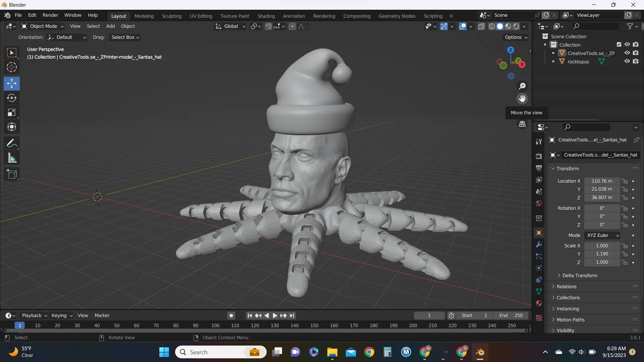Click the viewport Options button
644x362 pixels.
pos(516,37)
